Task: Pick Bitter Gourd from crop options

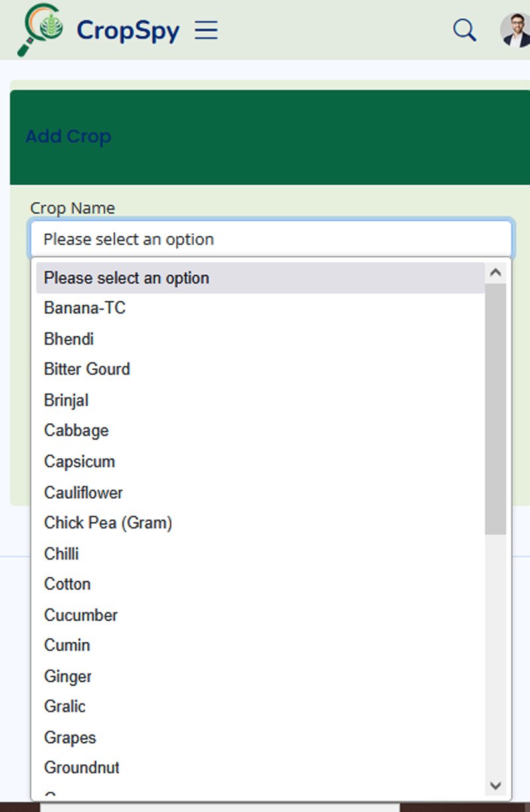Action: pyautogui.click(x=87, y=369)
